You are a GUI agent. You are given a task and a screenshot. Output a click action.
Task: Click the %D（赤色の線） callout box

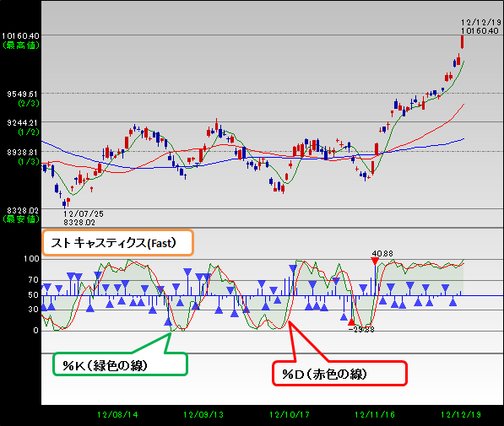click(339, 374)
